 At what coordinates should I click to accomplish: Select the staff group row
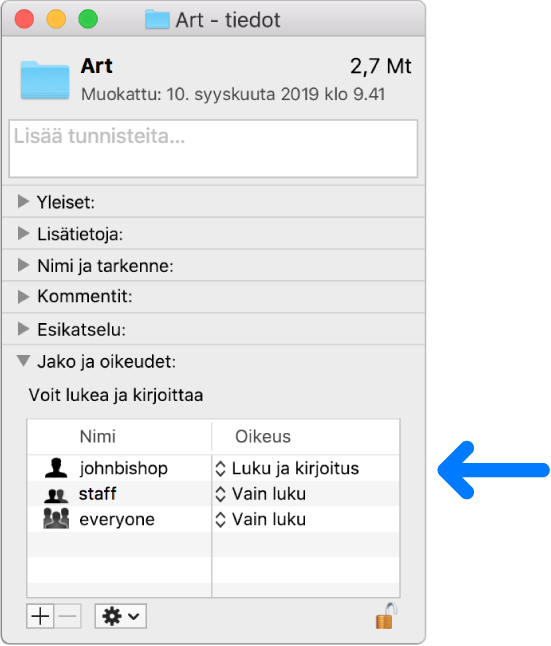tap(213, 494)
